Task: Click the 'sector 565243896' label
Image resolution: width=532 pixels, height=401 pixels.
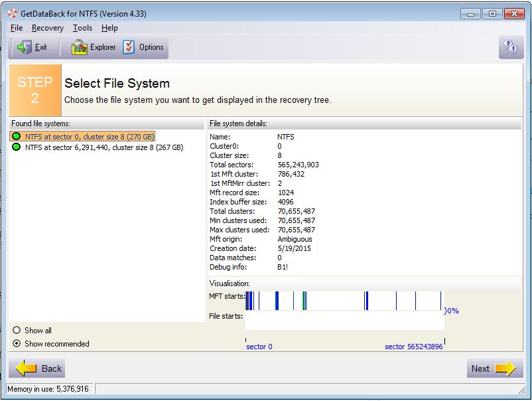Action: (x=413, y=347)
